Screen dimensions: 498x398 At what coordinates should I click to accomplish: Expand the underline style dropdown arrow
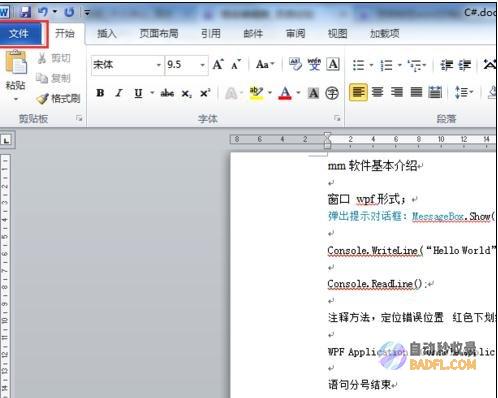coord(152,93)
